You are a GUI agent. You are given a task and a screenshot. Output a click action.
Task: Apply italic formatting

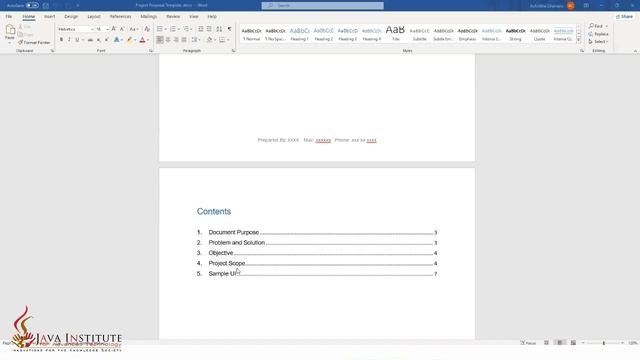point(69,40)
